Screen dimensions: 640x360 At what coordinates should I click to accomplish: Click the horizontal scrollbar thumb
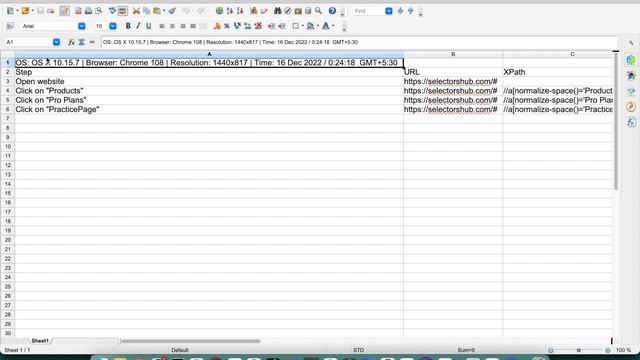point(191,341)
